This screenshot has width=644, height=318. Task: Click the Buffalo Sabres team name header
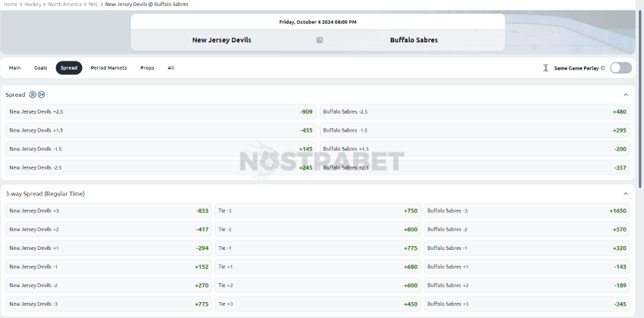tap(414, 40)
